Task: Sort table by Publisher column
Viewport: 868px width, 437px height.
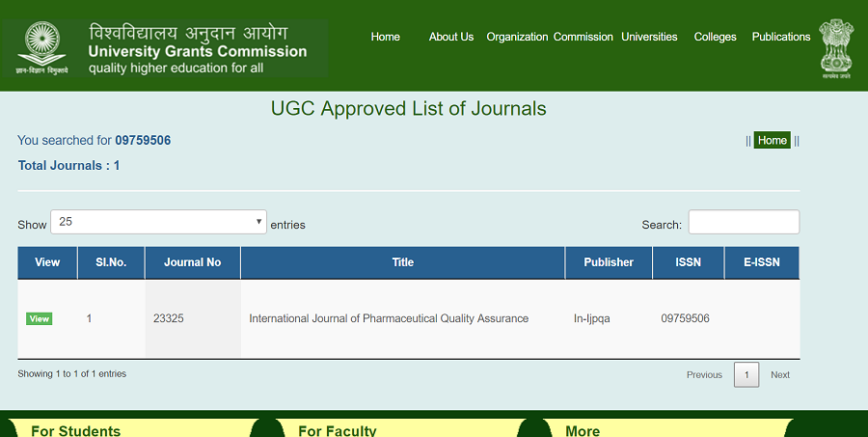Action: tap(609, 262)
